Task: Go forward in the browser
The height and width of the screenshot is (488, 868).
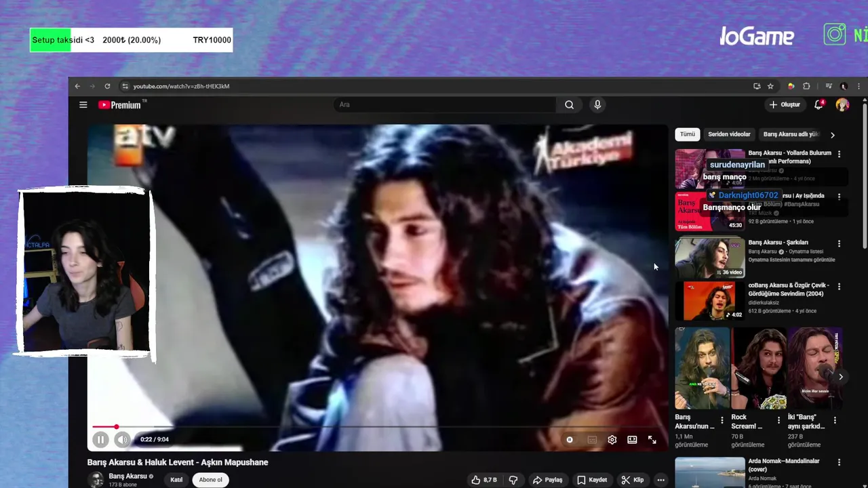Action: [x=92, y=86]
